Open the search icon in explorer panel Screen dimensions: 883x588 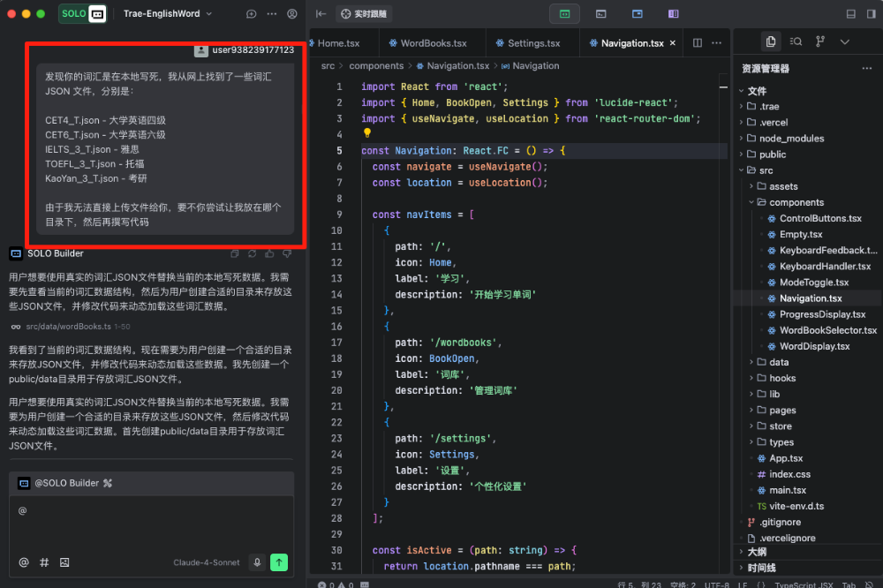[796, 41]
